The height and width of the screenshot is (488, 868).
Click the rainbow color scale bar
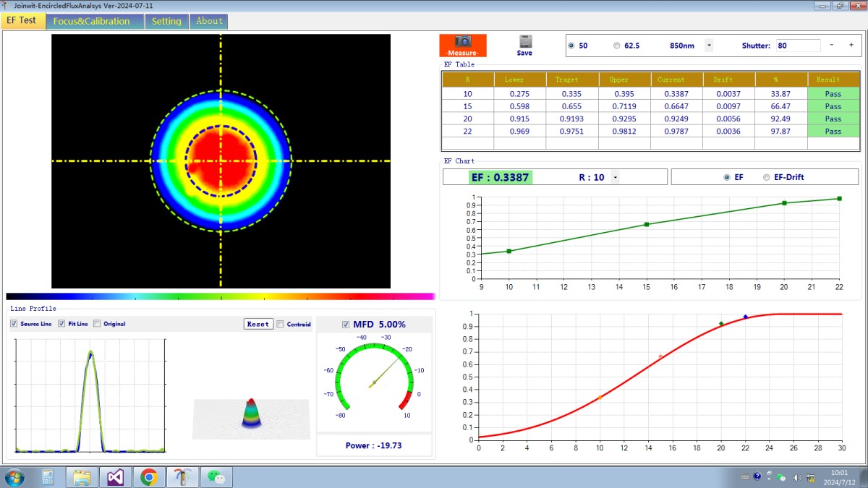click(220, 296)
